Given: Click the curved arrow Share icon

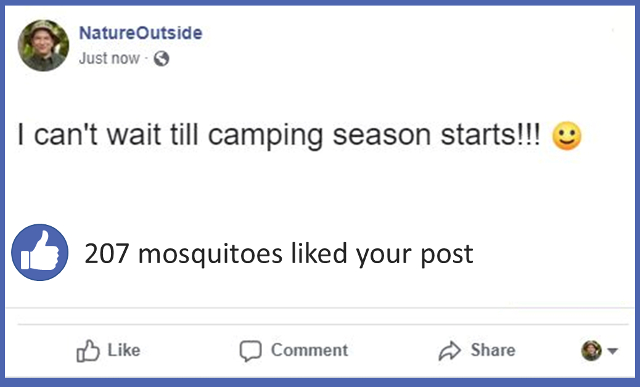Looking at the screenshot, I should [x=449, y=351].
